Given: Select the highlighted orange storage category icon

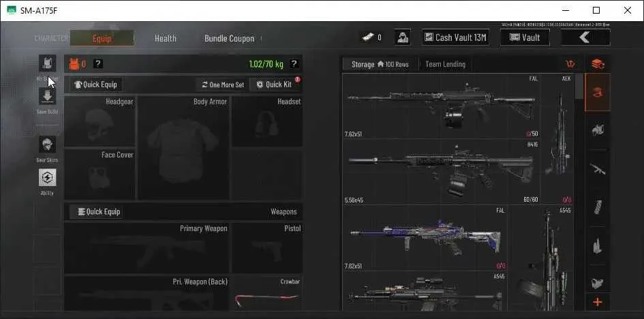Looking at the screenshot, I should point(598,93).
